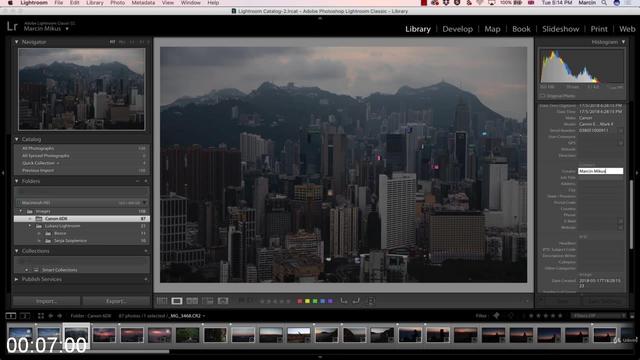This screenshot has height=360, width=640.
Task: Open Spotlight search in macOS menu bar
Action: point(604,3)
